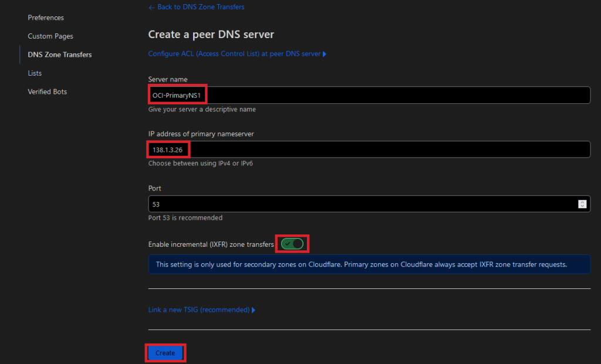Expand the Configure ACL disclosure arrow
601x364 pixels.
coord(326,53)
